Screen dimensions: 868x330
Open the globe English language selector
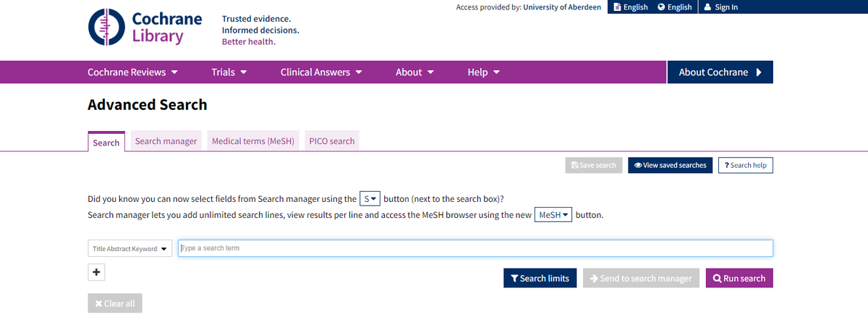pos(675,7)
